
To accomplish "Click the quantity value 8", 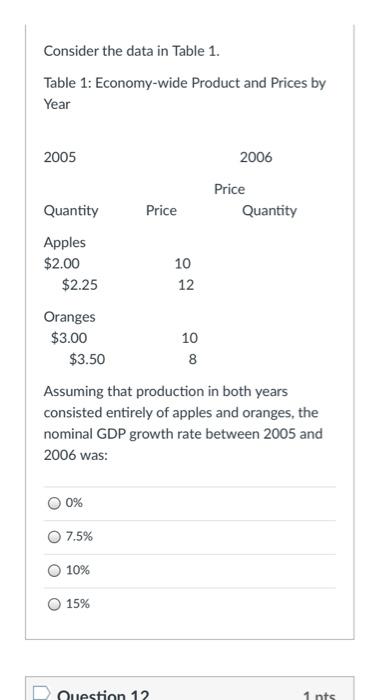I will tap(192, 359).
